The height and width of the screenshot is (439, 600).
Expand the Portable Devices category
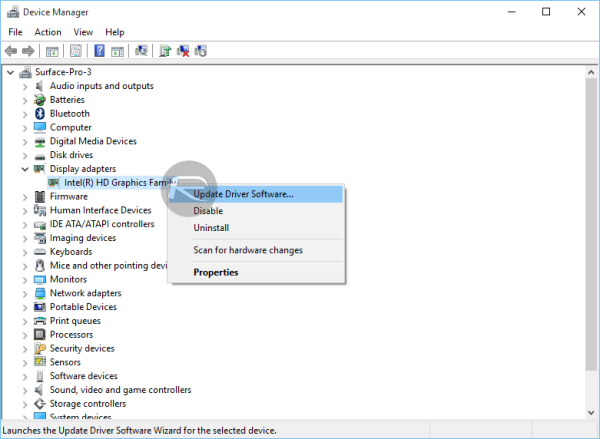coord(25,308)
